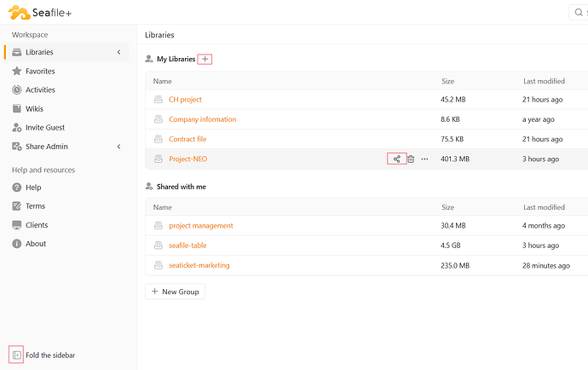Click the 4 months ago timestamp

coord(544,226)
